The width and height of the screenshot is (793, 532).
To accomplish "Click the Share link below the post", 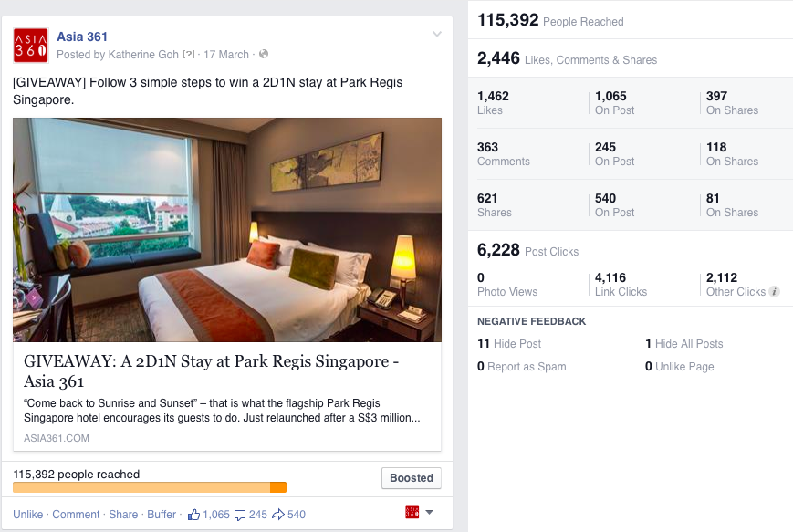I will [x=123, y=515].
